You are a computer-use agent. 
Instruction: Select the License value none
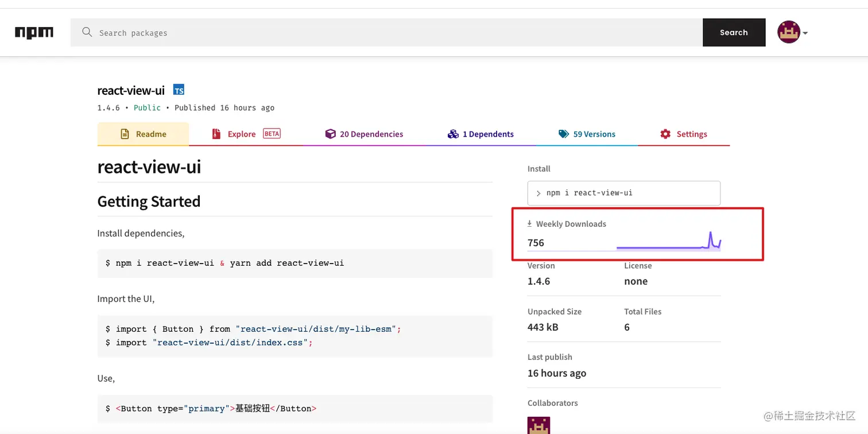pyautogui.click(x=636, y=281)
